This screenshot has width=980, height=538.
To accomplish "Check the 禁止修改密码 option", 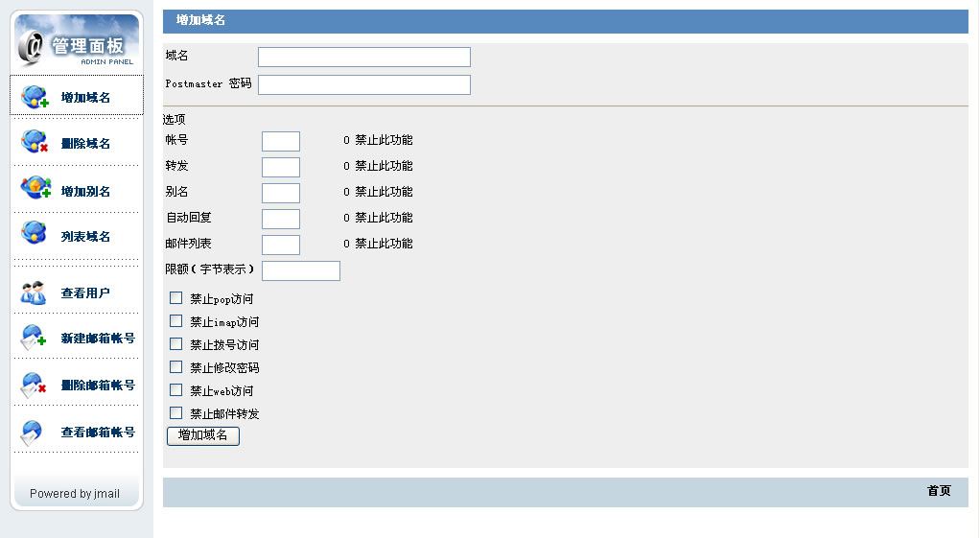I will (x=175, y=366).
